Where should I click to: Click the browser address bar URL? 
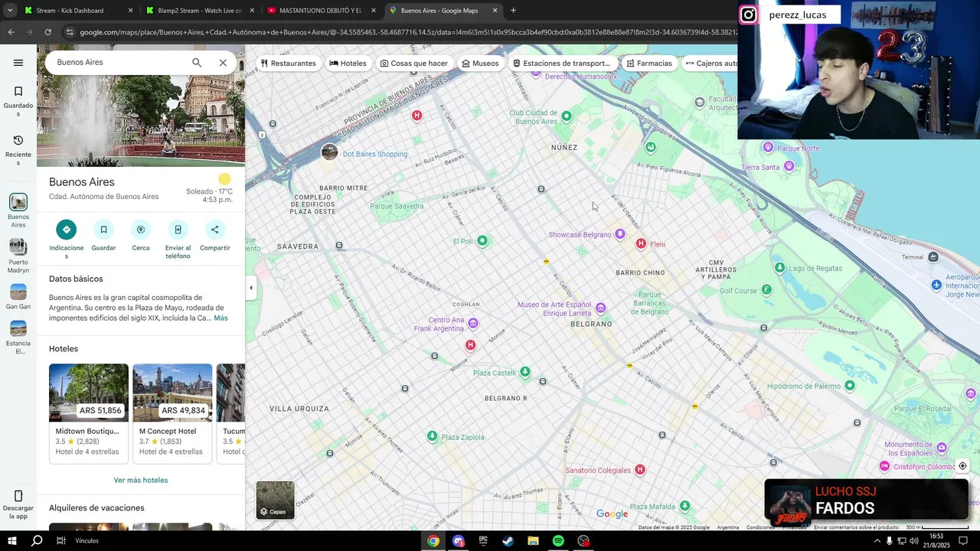click(x=408, y=32)
